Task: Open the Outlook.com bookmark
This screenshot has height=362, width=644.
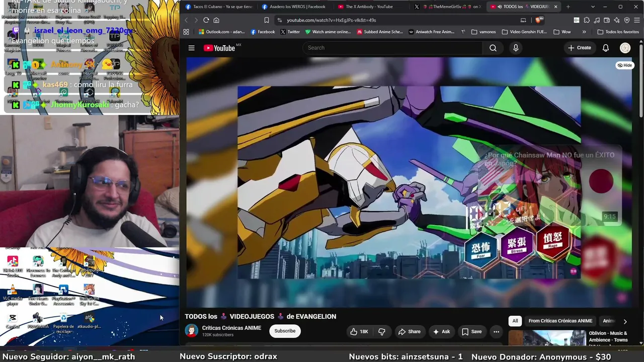Action: (222, 32)
